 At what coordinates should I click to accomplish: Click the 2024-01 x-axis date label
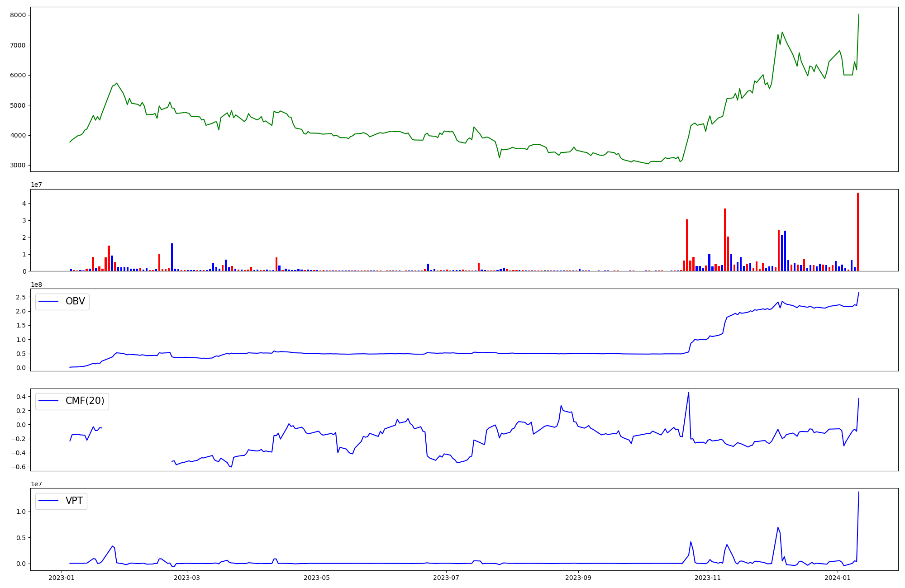[838, 578]
